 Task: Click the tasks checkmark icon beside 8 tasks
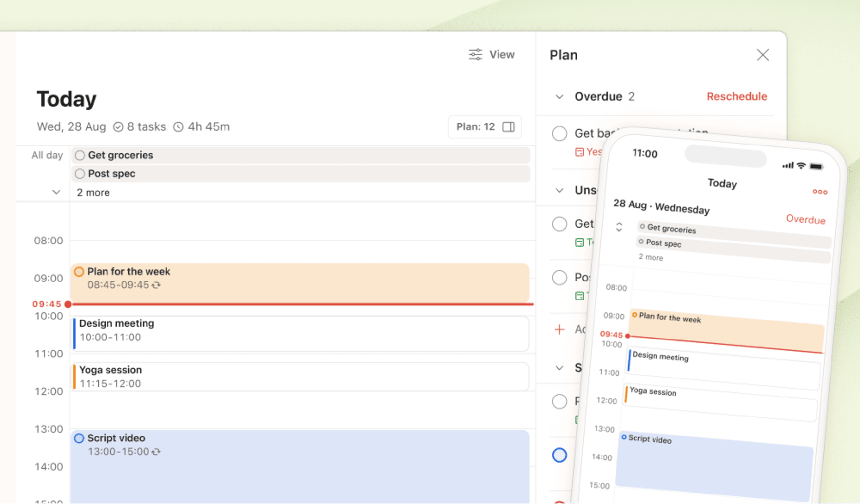click(118, 126)
